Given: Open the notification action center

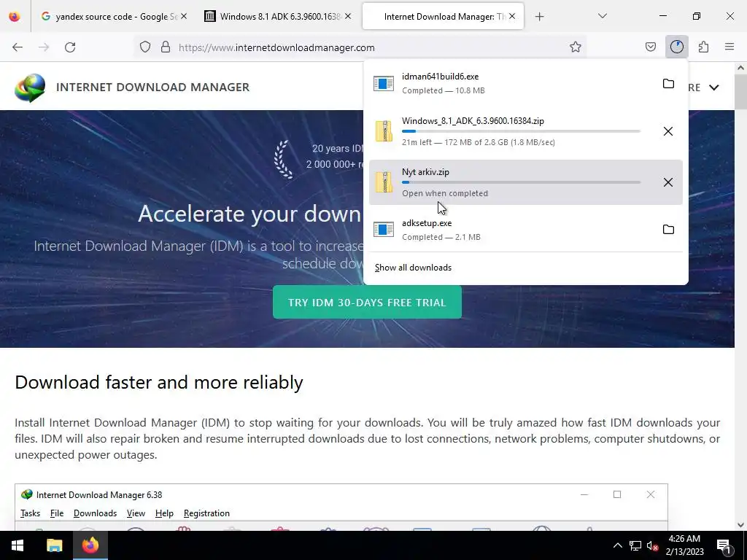Looking at the screenshot, I should tap(724, 545).
